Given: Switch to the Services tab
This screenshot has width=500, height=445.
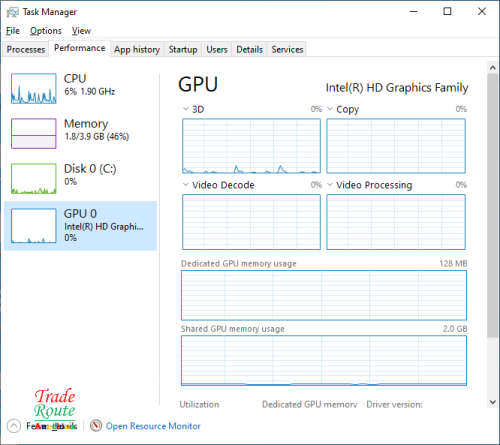Looking at the screenshot, I should [287, 50].
